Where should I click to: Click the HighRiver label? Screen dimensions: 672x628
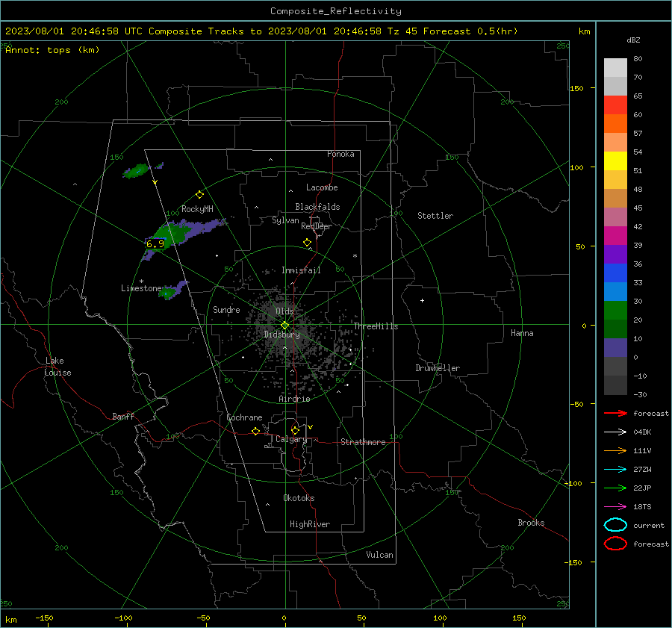(310, 524)
